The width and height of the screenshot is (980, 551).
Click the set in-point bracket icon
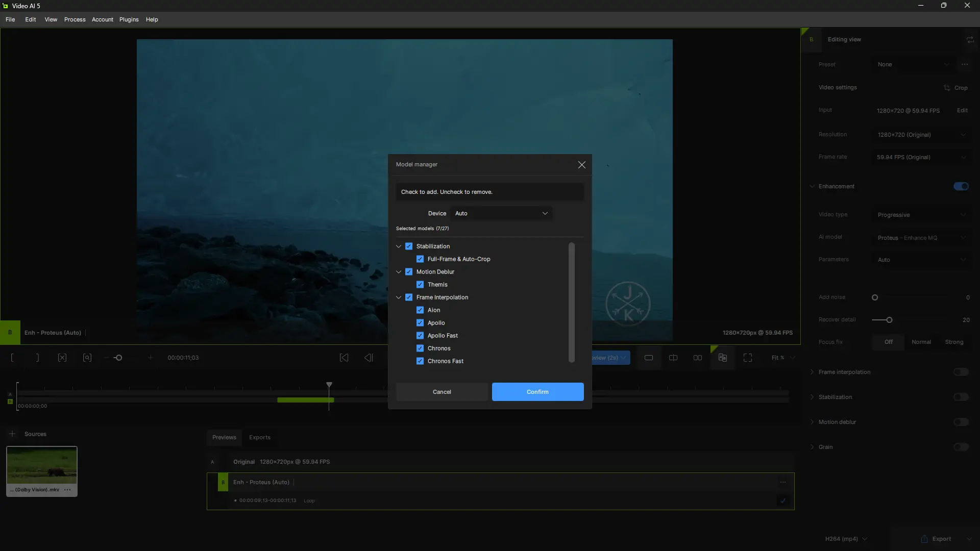(x=13, y=358)
